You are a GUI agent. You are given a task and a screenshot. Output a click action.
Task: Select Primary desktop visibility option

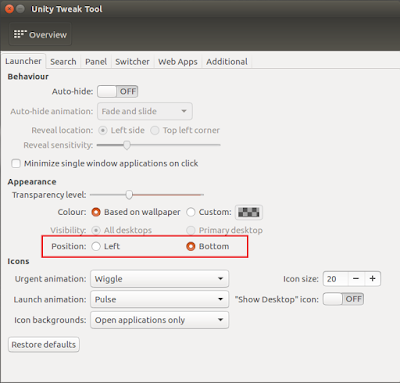pos(224,230)
